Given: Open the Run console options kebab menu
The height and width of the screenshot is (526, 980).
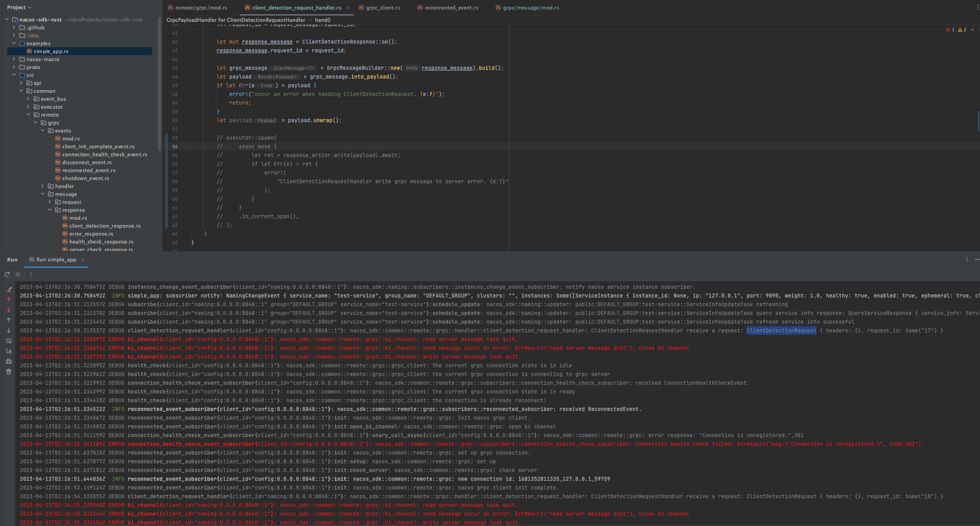Looking at the screenshot, I should point(31,274).
